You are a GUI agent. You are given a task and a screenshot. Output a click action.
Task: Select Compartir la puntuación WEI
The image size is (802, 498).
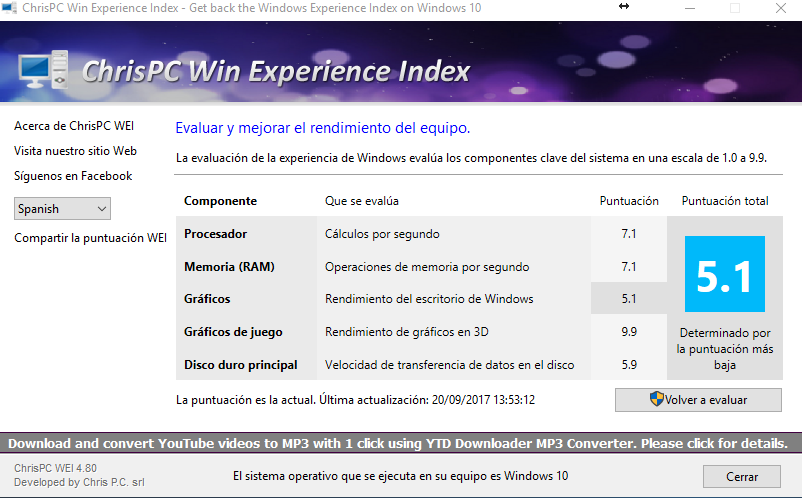(x=90, y=238)
